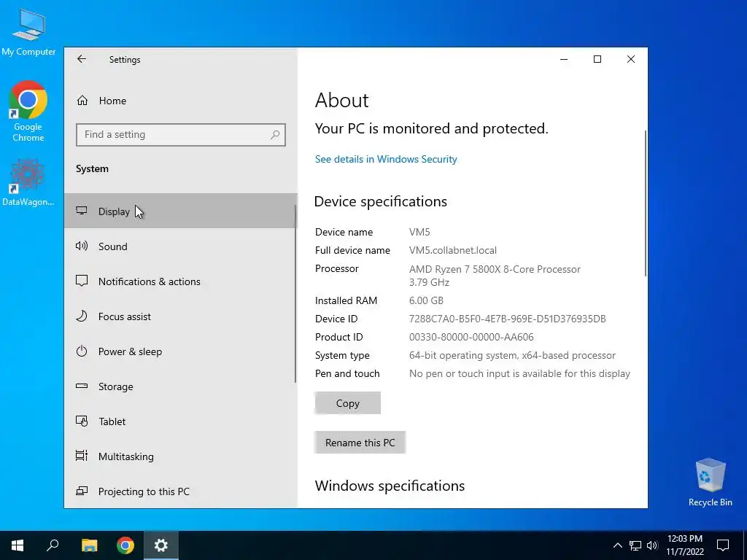Select Power & sleep label
This screenshot has width=747, height=560.
click(130, 351)
